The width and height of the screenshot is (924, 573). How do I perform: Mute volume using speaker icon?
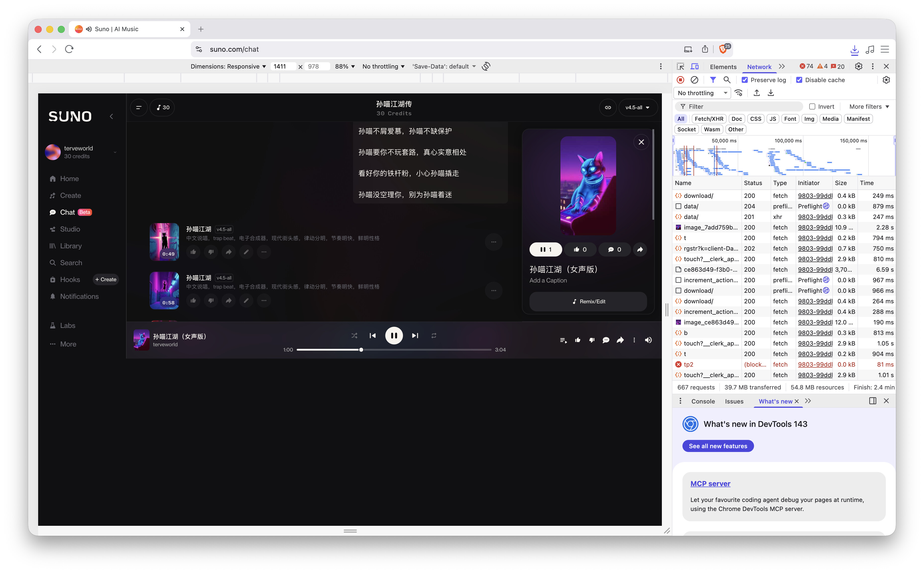(x=648, y=340)
